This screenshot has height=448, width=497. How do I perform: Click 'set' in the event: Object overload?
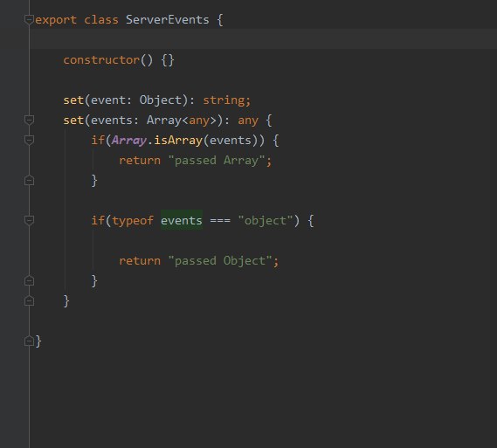click(73, 100)
